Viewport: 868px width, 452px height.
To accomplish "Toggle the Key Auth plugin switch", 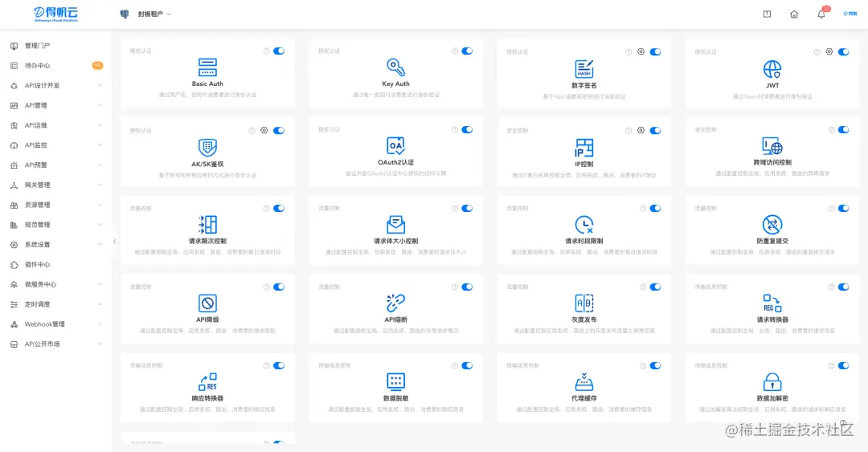I will pyautogui.click(x=467, y=51).
